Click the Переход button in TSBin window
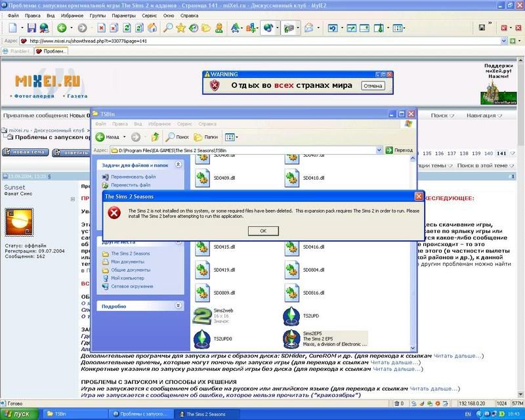Image resolution: width=525 pixels, height=420 pixels. pyautogui.click(x=400, y=150)
